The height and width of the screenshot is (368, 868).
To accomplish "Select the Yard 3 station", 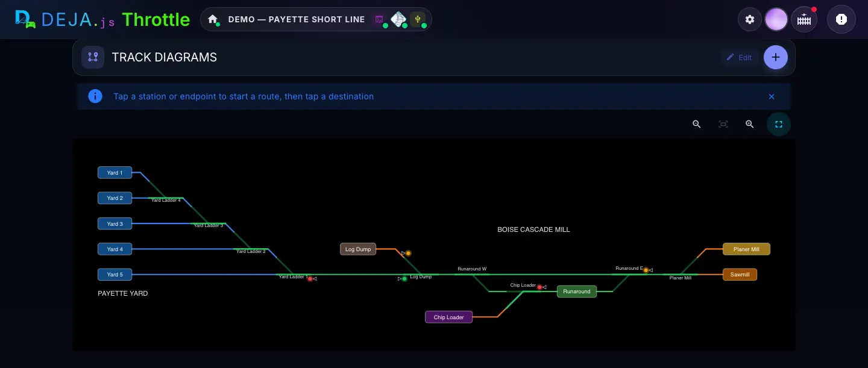I will coord(115,223).
